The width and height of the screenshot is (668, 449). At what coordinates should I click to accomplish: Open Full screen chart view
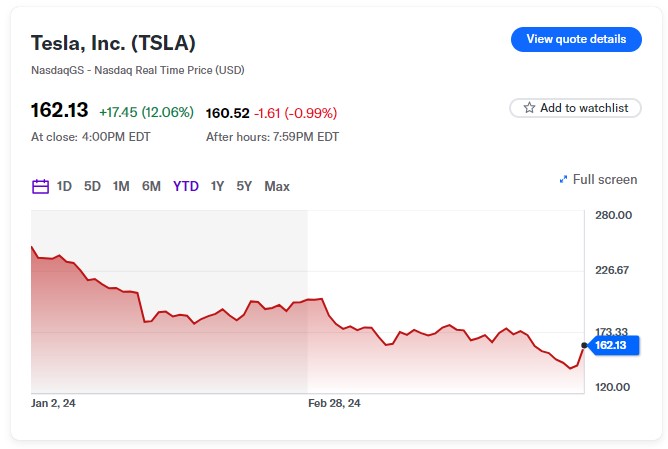tap(604, 180)
